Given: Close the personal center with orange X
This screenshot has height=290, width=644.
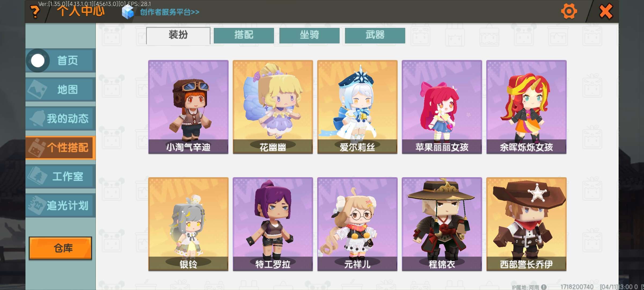Looking at the screenshot, I should click(x=606, y=11).
